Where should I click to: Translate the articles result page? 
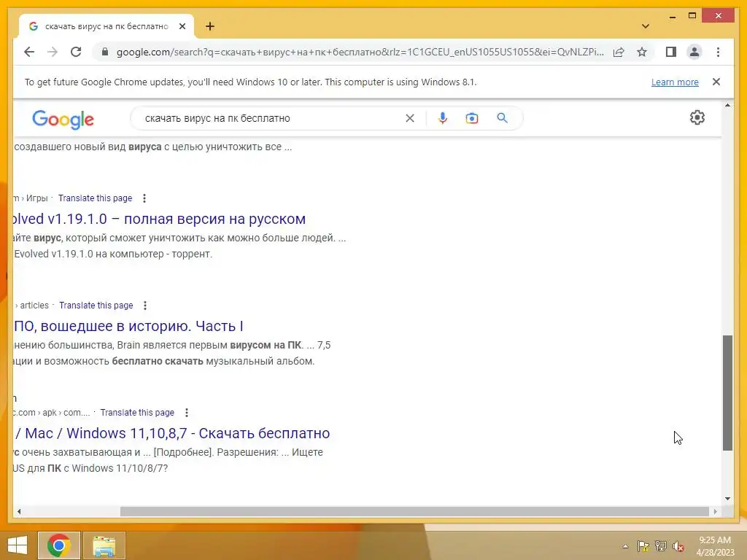pyautogui.click(x=96, y=306)
